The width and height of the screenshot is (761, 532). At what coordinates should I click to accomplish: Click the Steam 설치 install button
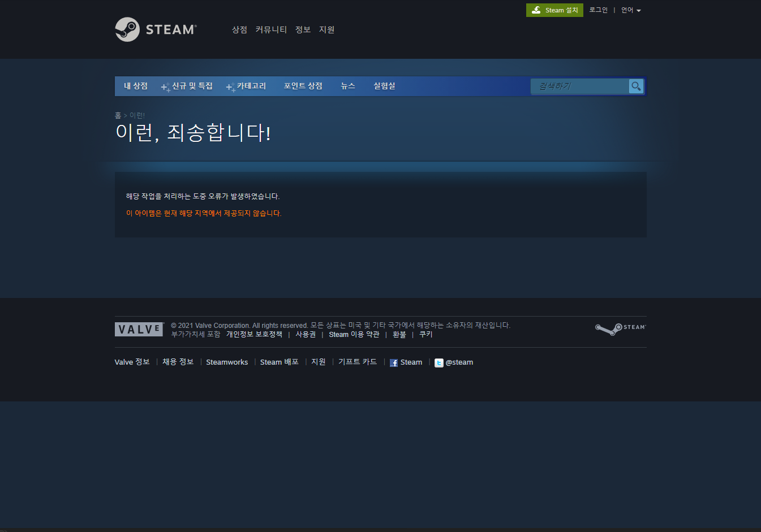click(554, 10)
